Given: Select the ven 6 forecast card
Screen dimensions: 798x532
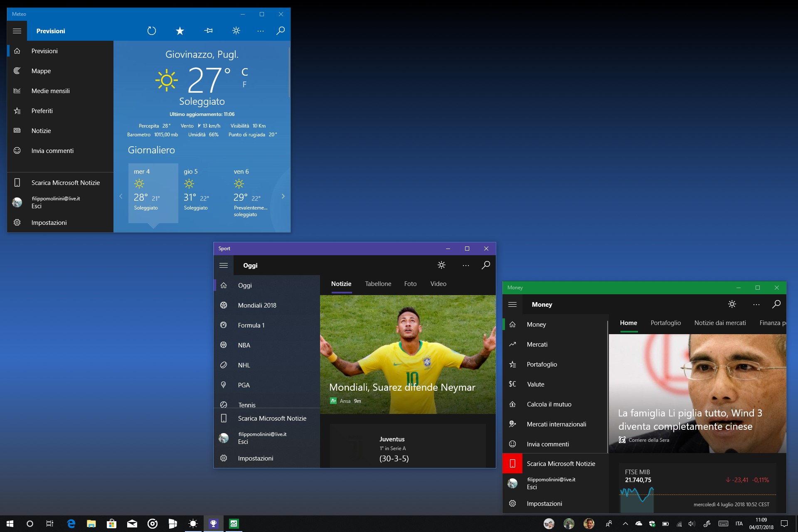Looking at the screenshot, I should point(253,193).
